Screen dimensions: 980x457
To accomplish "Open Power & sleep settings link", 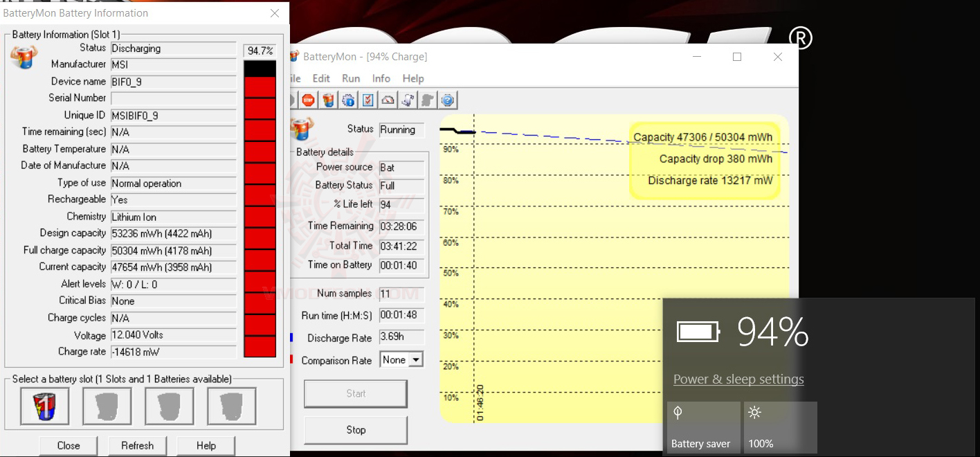I will coord(738,379).
